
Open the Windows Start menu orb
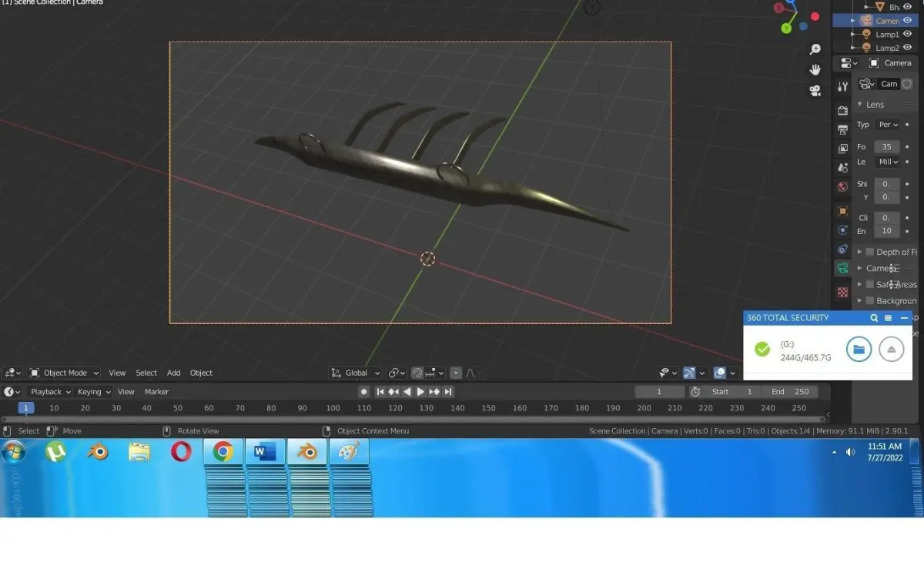coord(14,453)
